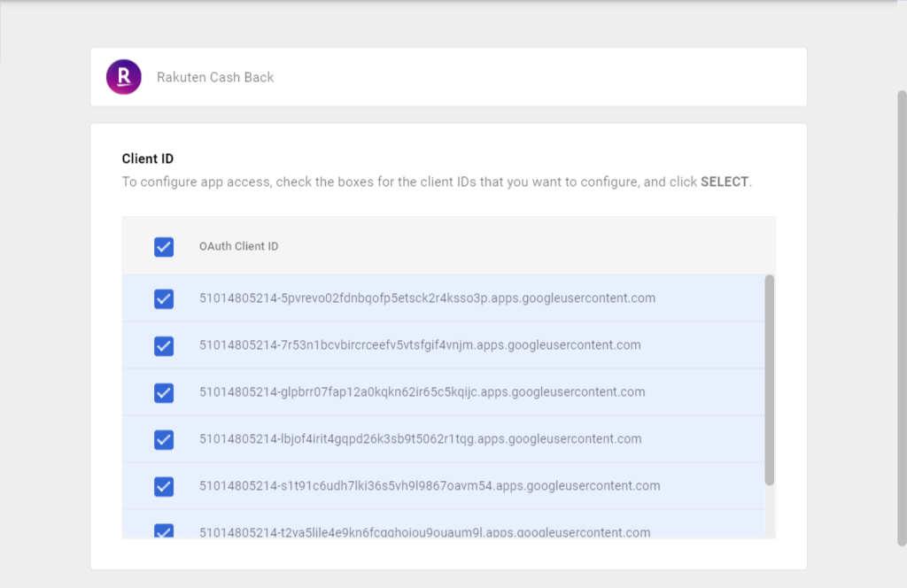Uncheck the client ID starting with lbjof4irit

(x=164, y=439)
